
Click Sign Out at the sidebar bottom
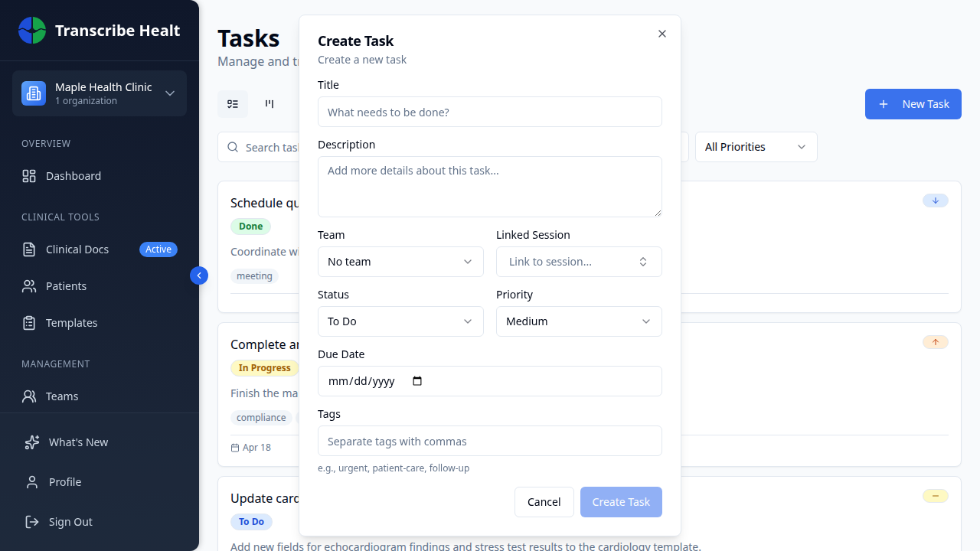(70, 521)
